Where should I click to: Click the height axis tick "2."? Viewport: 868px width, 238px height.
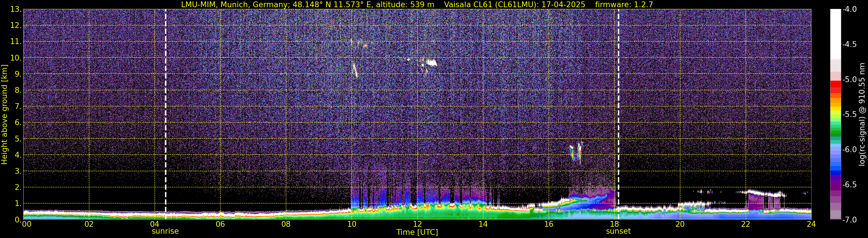18,187
